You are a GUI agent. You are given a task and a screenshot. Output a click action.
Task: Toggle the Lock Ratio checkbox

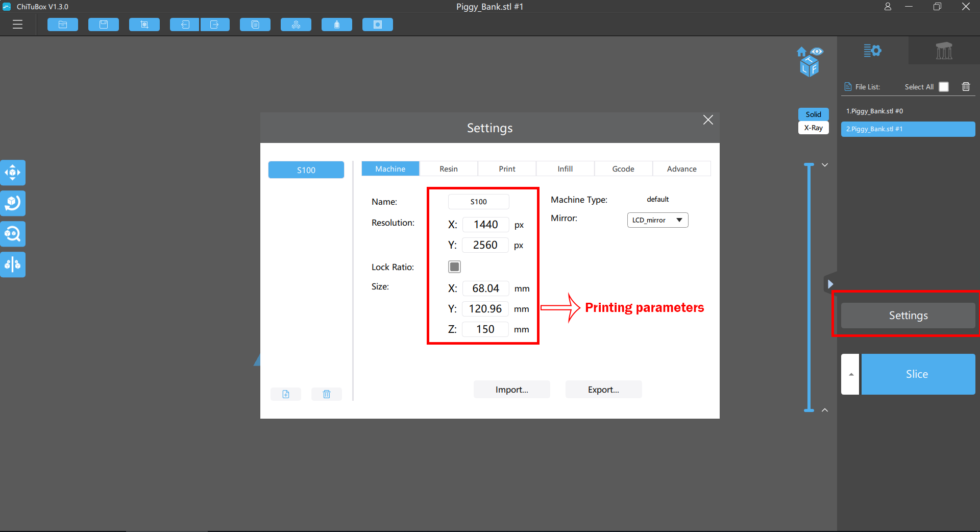454,267
